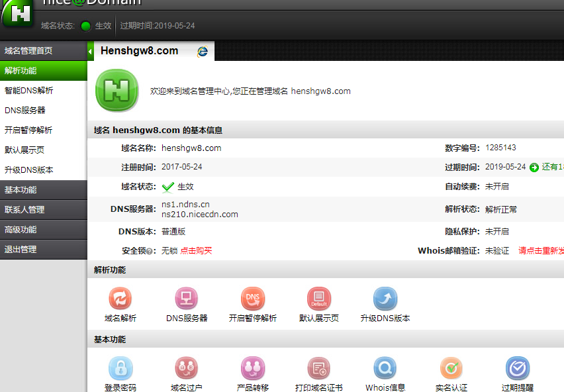Open 升级DNS版本 in the sidebar
Image resolution: width=564 pixels, height=392 pixels.
coord(28,170)
